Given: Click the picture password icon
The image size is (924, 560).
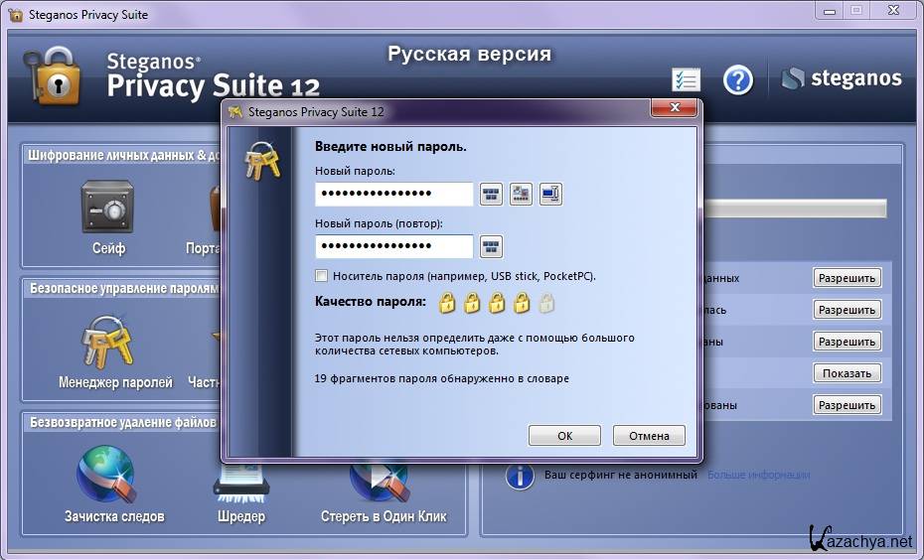Looking at the screenshot, I should click(521, 195).
